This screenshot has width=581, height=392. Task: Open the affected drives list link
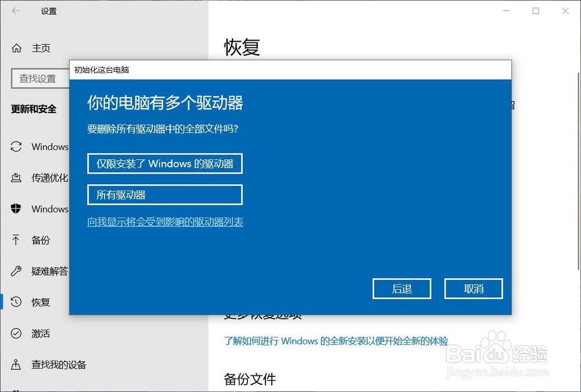point(165,222)
